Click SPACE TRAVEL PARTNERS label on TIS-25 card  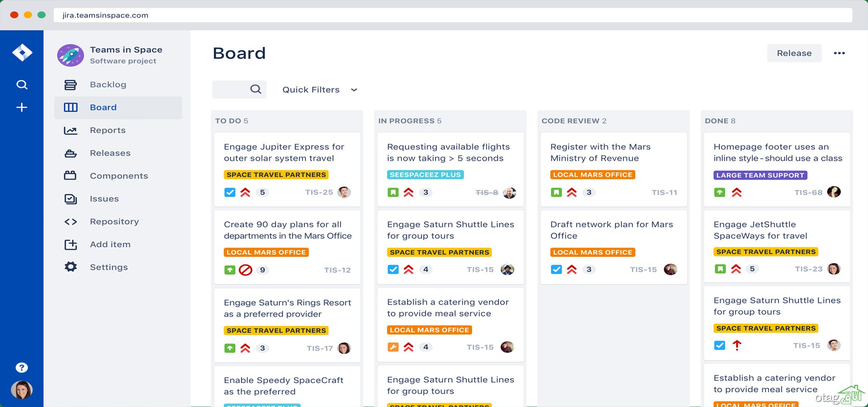(x=276, y=175)
